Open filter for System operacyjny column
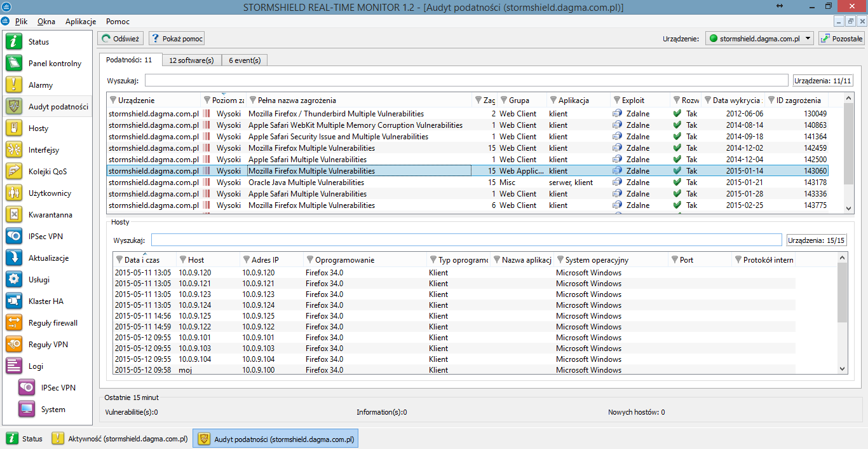868x449 pixels. tap(560, 259)
